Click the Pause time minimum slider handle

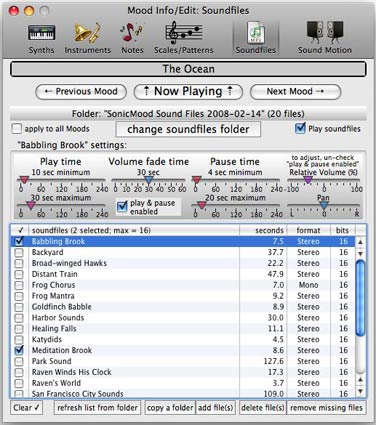click(197, 180)
